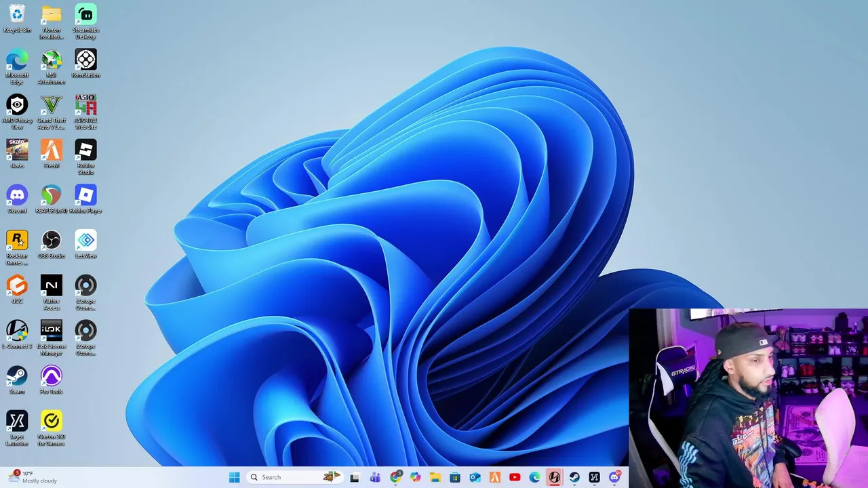Open Norton 360 for Gamers shortcut

coord(52,429)
